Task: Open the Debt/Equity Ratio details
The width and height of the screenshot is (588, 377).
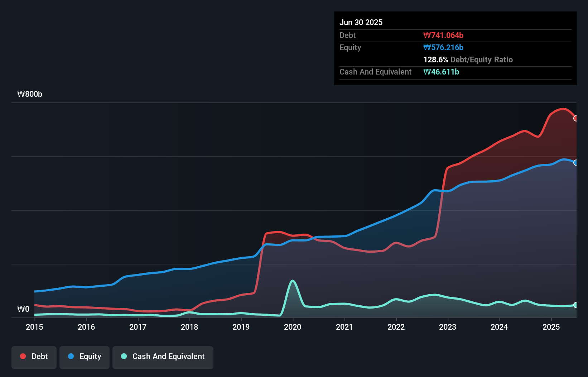Action: [468, 59]
